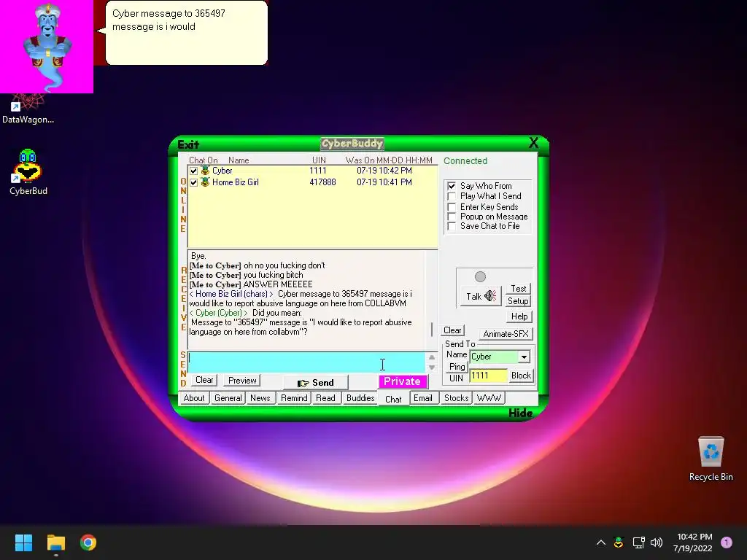Close CyberBuddy with the X button
Image resolution: width=747 pixels, height=560 pixels.
point(533,143)
